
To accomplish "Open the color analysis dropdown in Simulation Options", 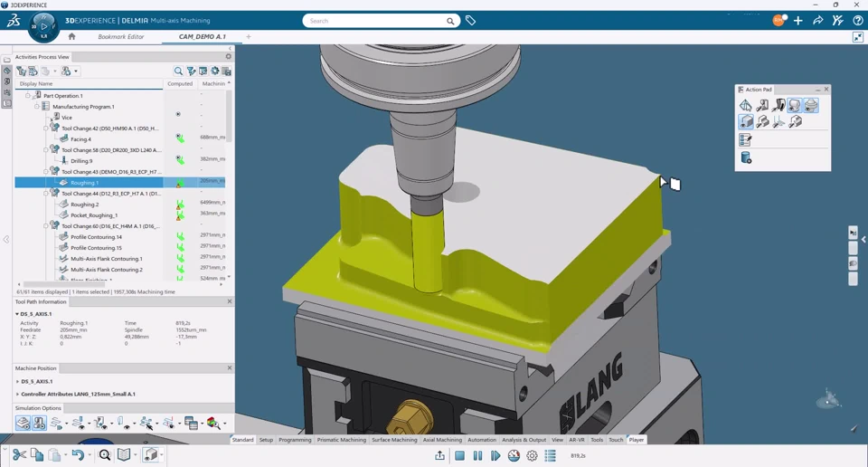I will click(x=225, y=424).
